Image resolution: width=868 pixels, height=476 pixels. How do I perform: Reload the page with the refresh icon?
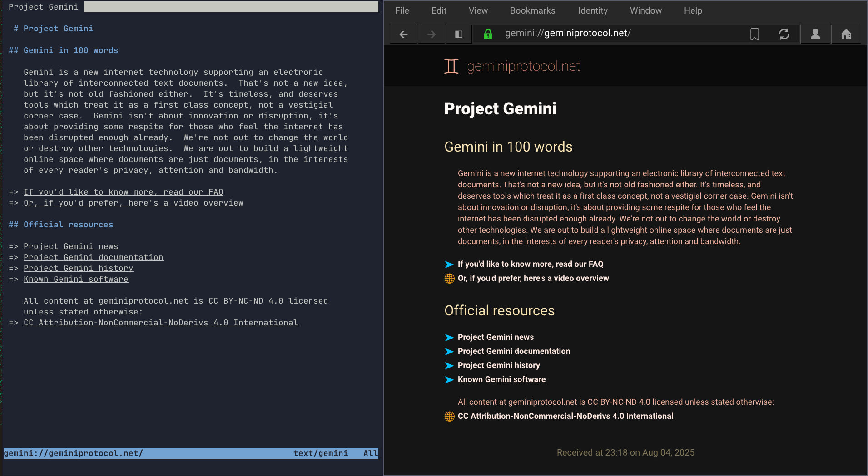pyautogui.click(x=784, y=34)
